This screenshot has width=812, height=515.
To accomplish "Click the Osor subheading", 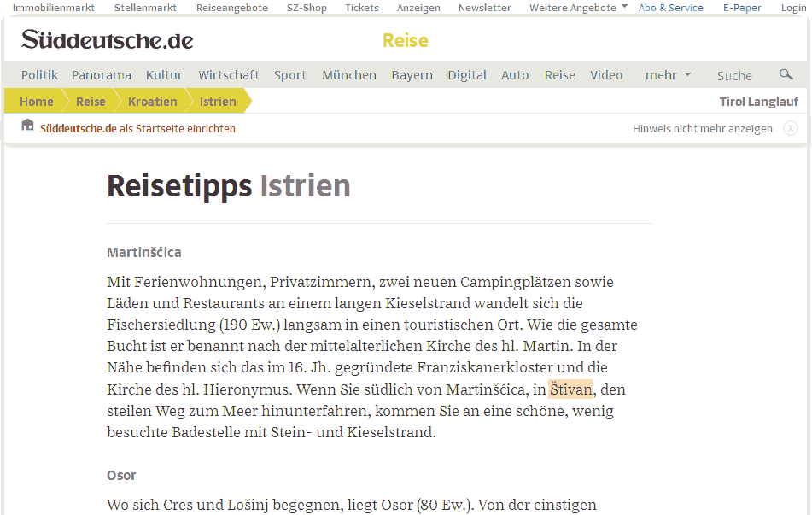I will [x=121, y=475].
